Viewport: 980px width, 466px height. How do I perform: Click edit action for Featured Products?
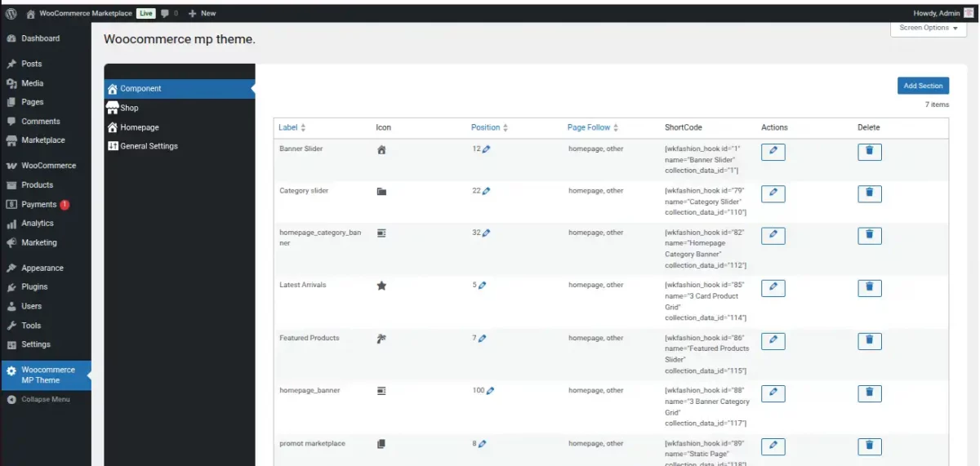[773, 341]
